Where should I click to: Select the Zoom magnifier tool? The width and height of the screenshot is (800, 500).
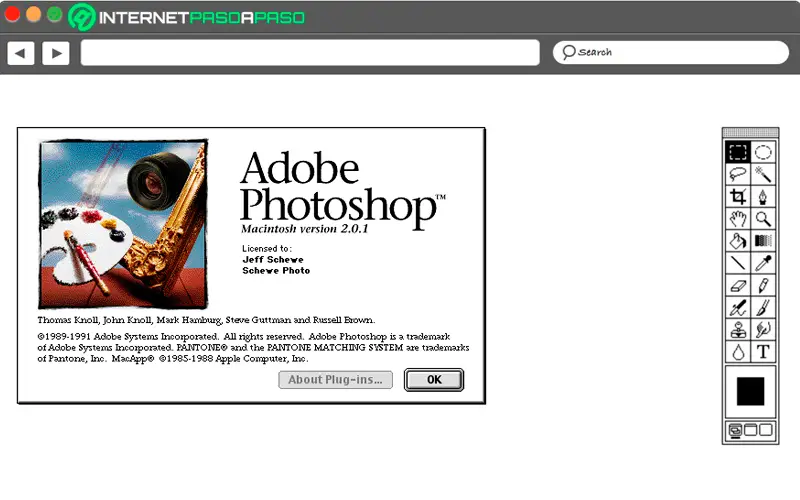click(763, 218)
